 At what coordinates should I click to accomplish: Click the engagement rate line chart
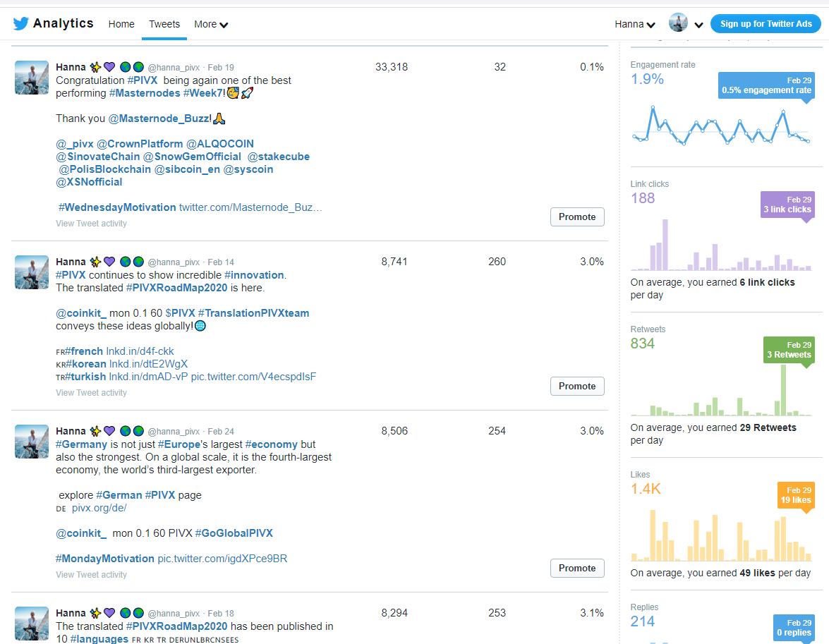pos(721,126)
